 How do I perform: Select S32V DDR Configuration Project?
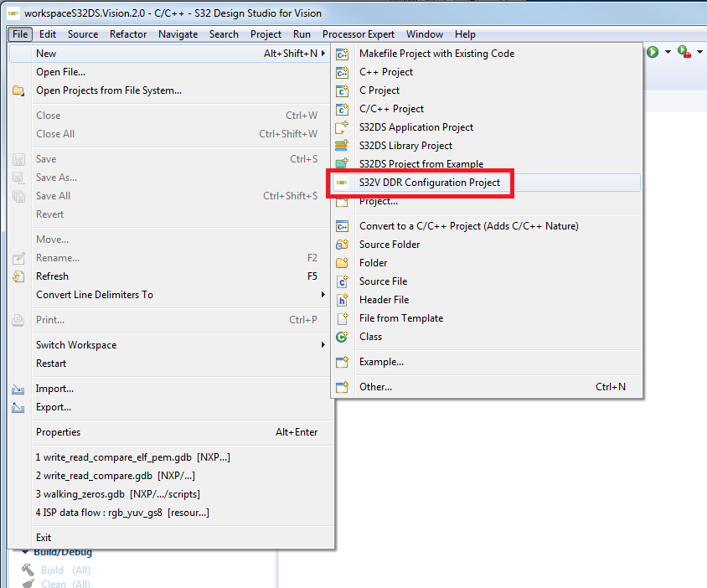pos(486,183)
